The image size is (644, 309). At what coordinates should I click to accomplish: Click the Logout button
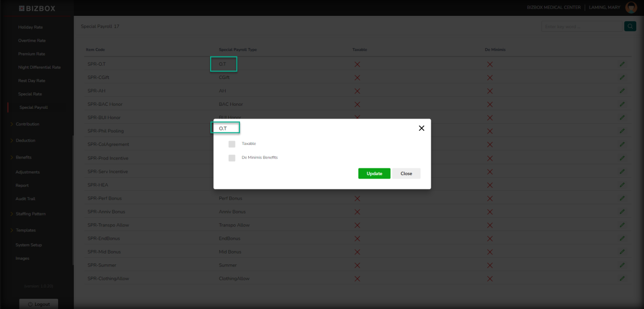39,304
